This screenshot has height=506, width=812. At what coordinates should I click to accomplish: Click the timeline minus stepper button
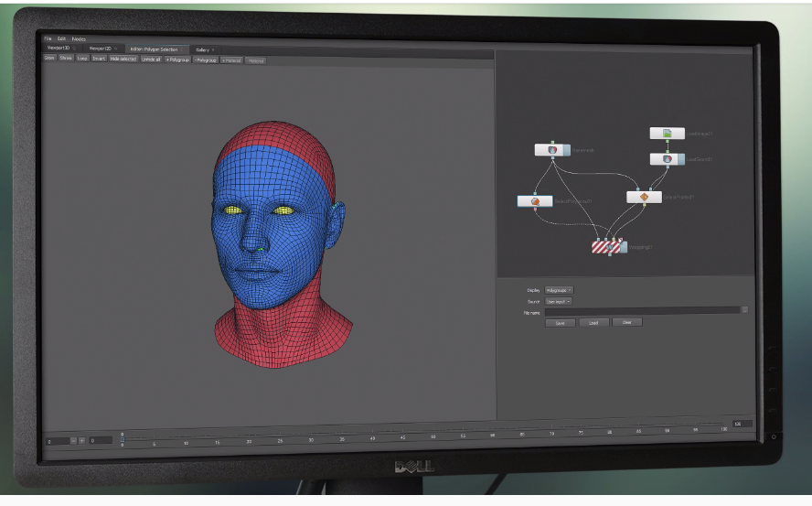click(x=73, y=441)
